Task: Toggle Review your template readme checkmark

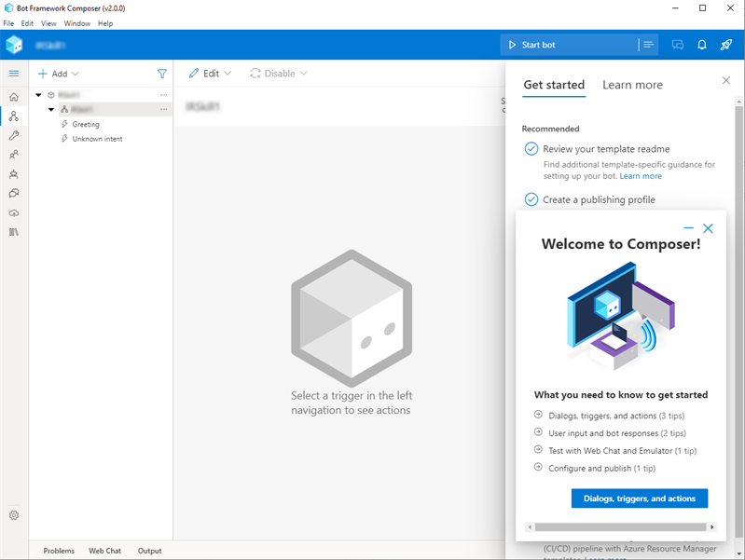Action: (531, 149)
